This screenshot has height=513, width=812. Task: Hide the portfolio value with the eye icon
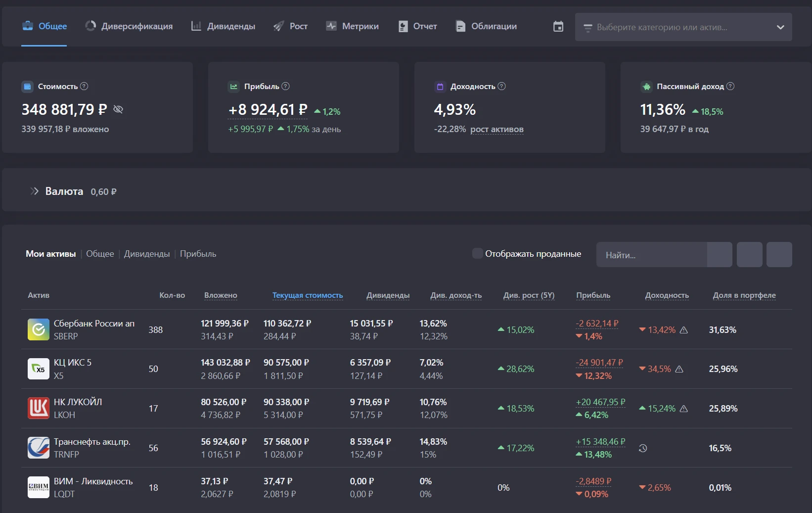coord(118,109)
